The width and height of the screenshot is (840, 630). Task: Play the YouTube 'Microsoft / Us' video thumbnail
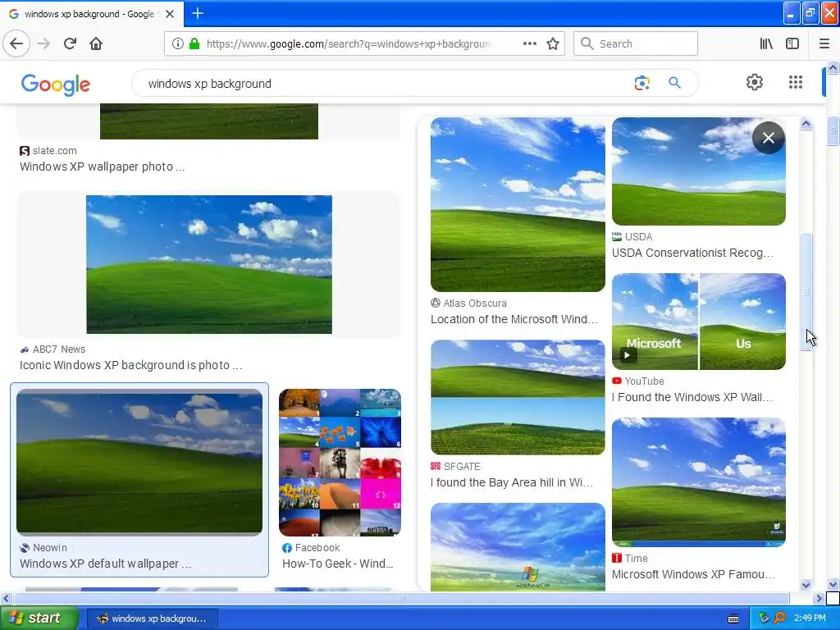[699, 322]
